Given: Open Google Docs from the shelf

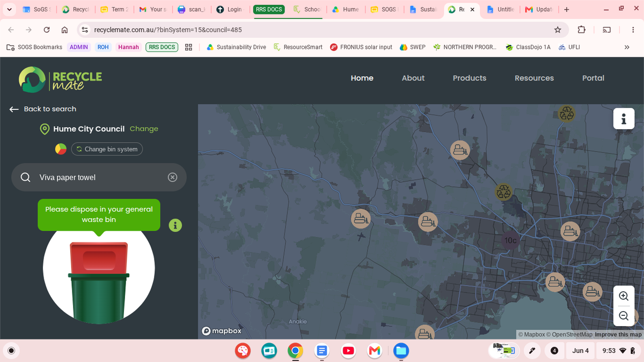Looking at the screenshot, I should point(321,351).
